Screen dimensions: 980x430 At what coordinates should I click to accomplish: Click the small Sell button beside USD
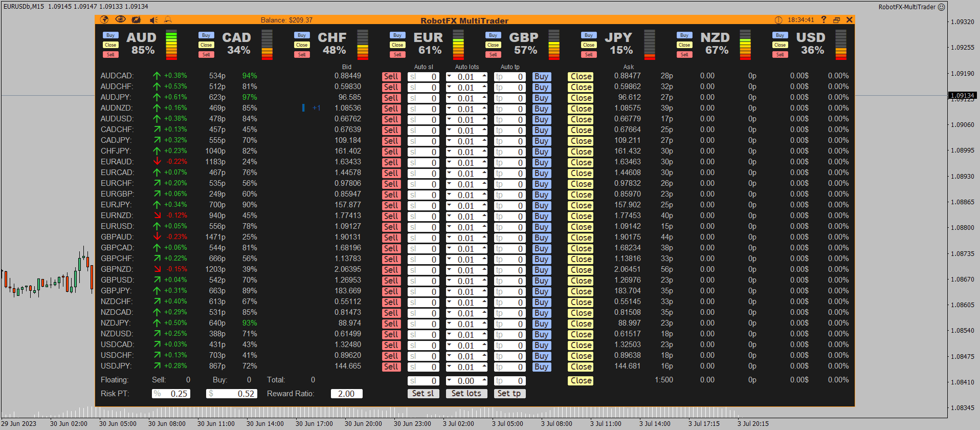pos(780,55)
